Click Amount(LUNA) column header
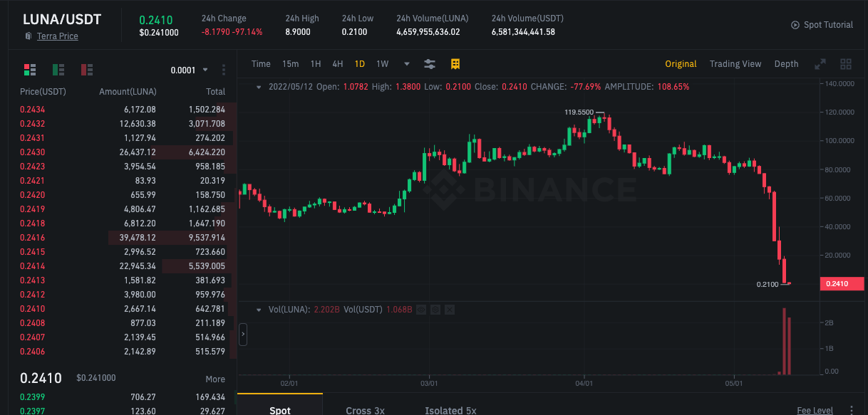Image resolution: width=868 pixels, height=415 pixels. (x=128, y=92)
